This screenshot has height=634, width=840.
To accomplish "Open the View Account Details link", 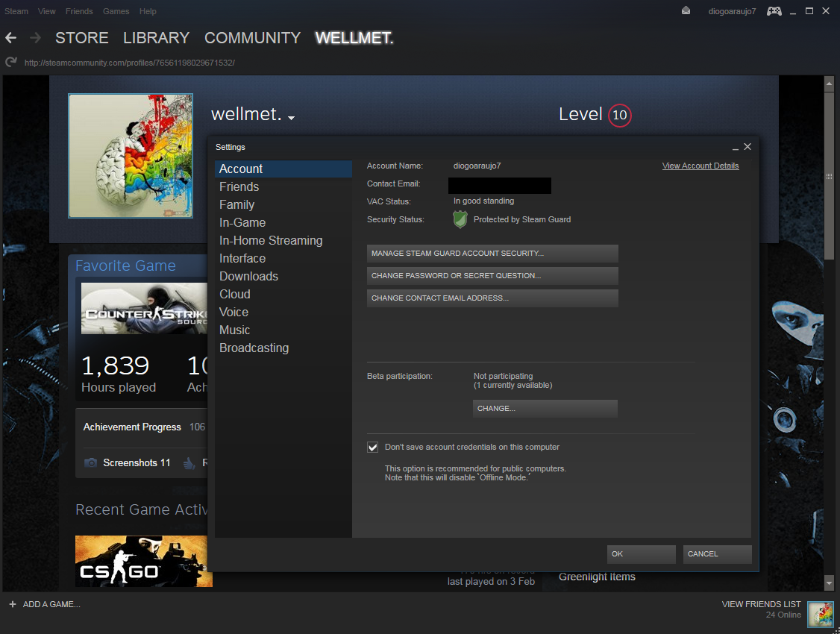I will pyautogui.click(x=700, y=166).
